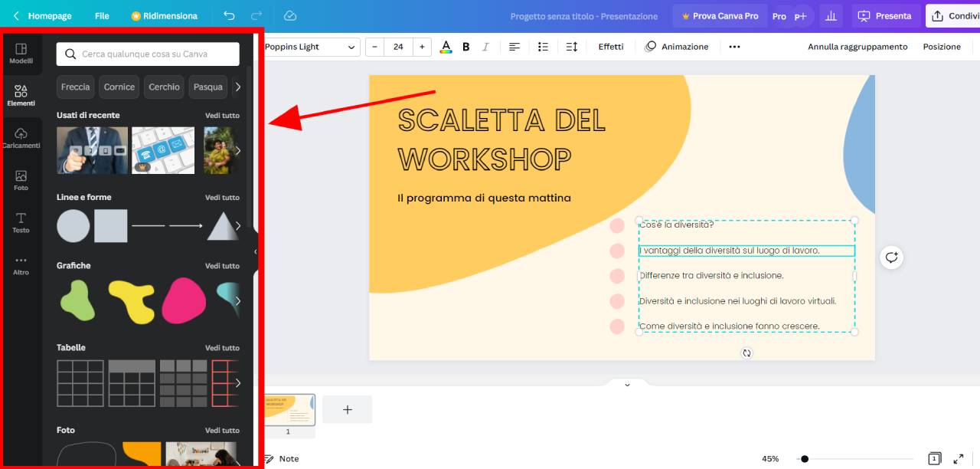Open the Testo panel in the sidebar
980x469 pixels.
point(21,221)
